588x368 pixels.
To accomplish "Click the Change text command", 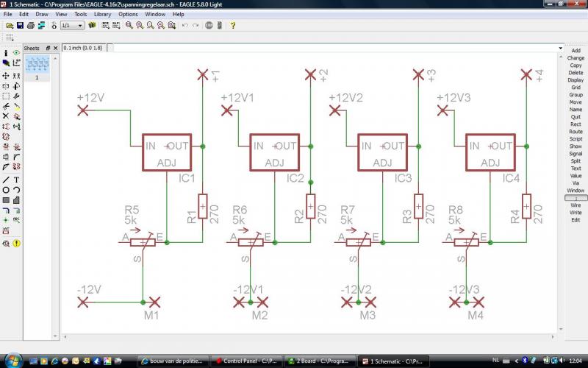I will (x=576, y=58).
